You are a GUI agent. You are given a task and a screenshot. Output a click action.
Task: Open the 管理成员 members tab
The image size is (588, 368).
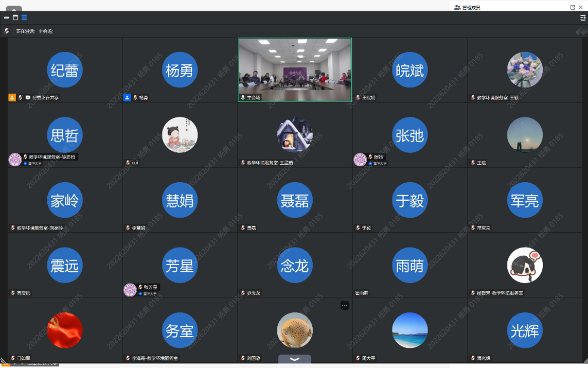coord(467,7)
